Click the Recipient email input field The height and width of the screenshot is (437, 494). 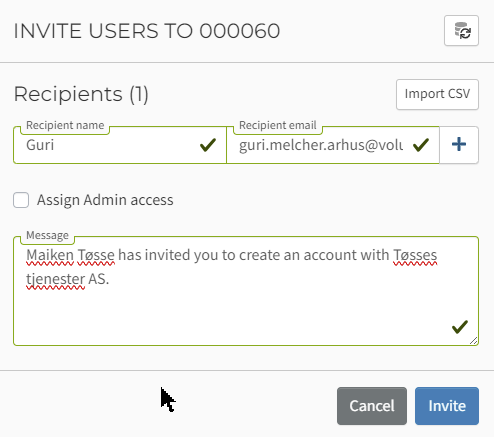333,145
